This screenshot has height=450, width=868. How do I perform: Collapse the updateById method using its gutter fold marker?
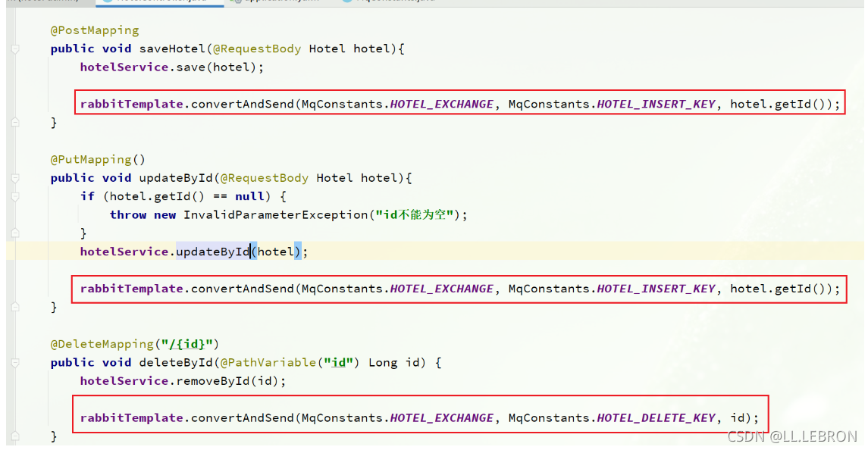click(15, 178)
